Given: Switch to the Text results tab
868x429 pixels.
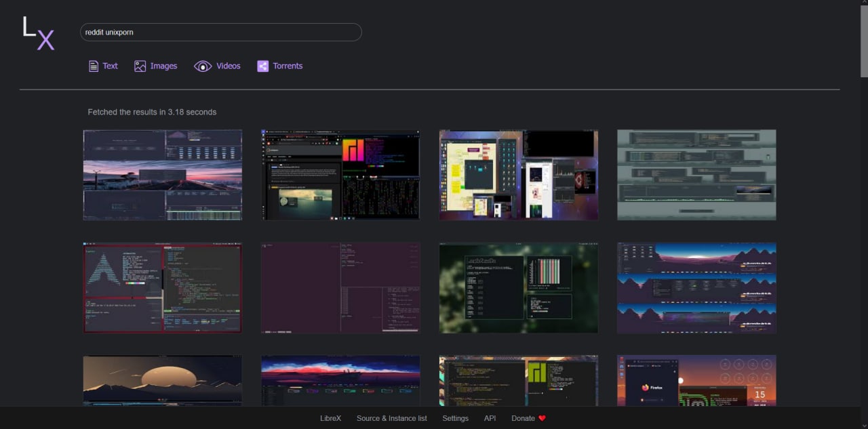Looking at the screenshot, I should [103, 66].
